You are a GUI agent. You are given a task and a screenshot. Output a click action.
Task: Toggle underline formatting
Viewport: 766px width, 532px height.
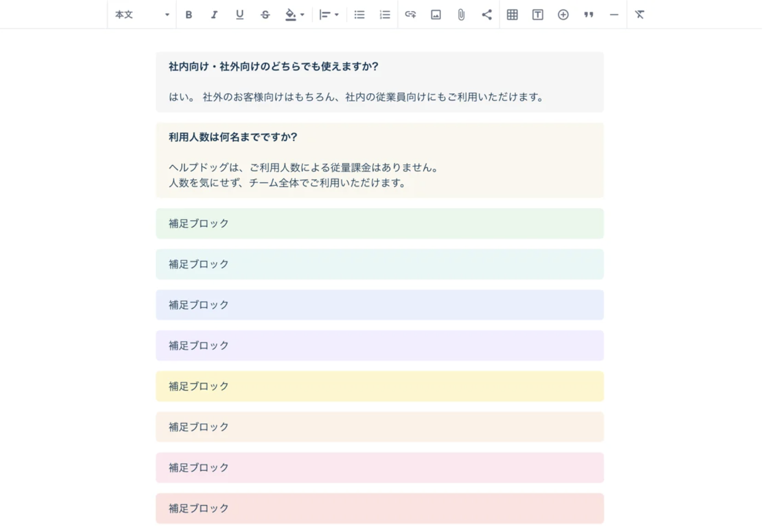[x=240, y=15]
